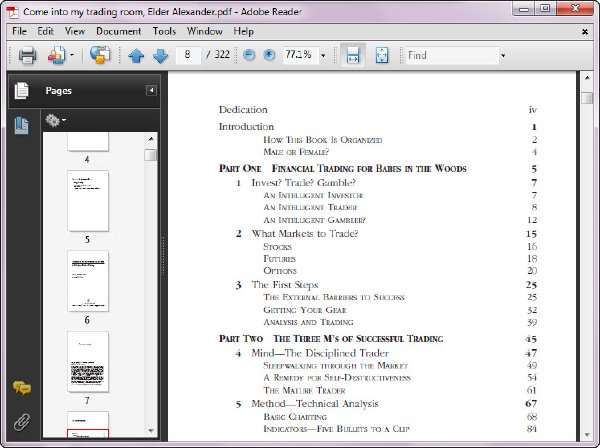Click 'An Intelligent Investor' entry
The width and height of the screenshot is (600, 448).
pyautogui.click(x=313, y=195)
